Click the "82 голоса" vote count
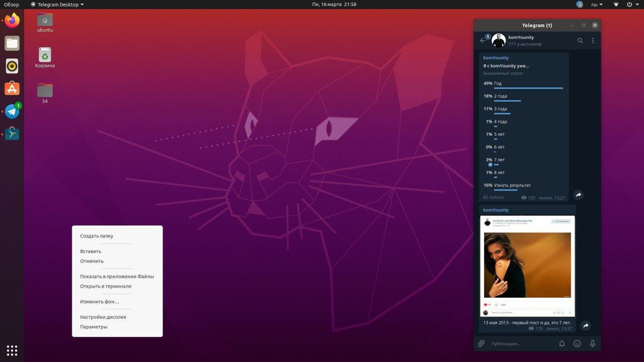 493,198
